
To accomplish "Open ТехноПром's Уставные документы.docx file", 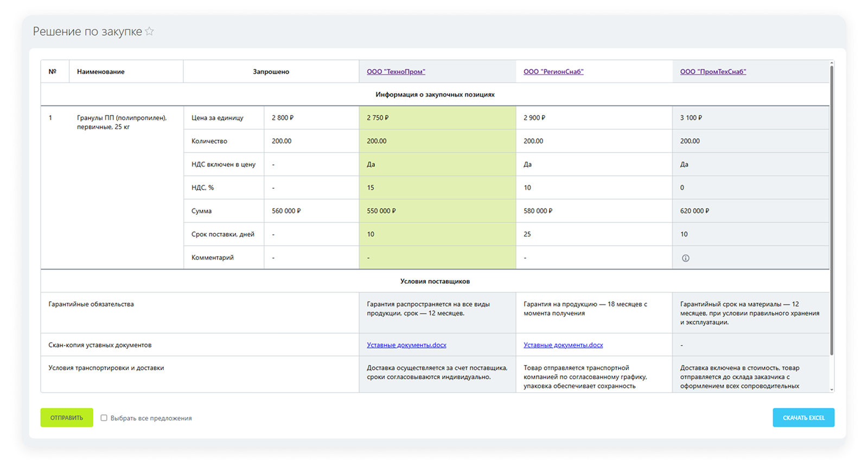I will (x=406, y=345).
